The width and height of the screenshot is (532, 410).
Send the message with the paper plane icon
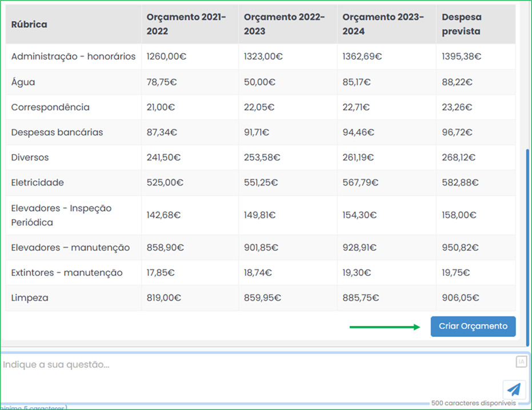coord(514,389)
